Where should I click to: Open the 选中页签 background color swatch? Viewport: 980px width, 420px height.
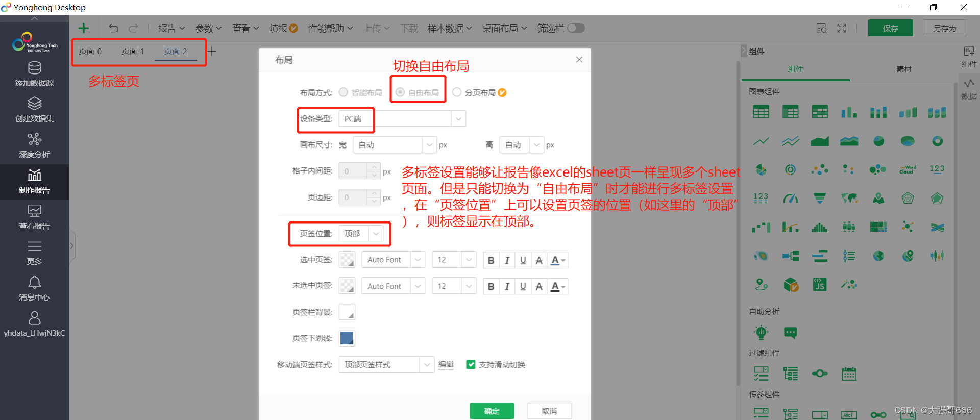click(347, 260)
